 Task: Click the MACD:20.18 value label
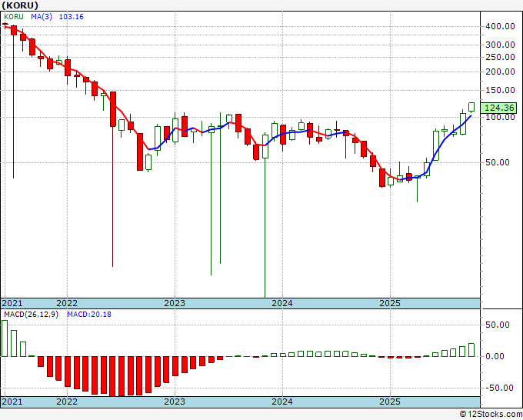pos(89,315)
